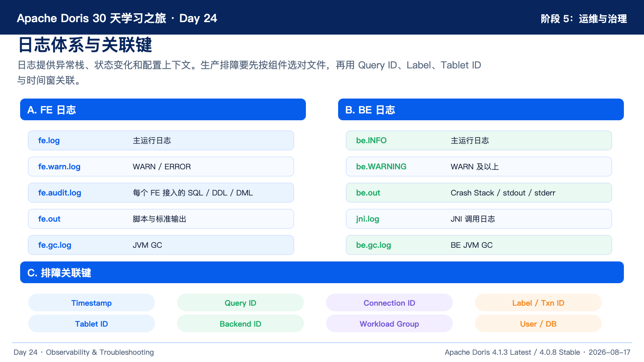
Task: Select the be.WARNING file name
Action: (x=381, y=167)
